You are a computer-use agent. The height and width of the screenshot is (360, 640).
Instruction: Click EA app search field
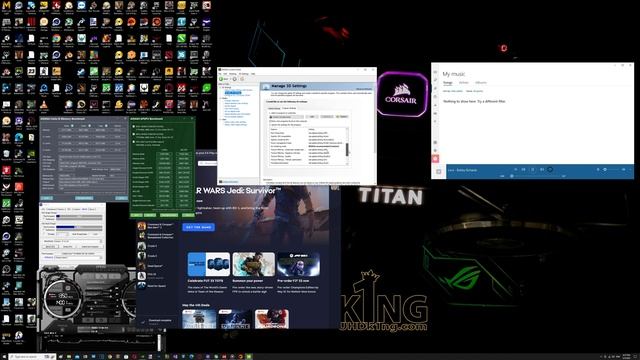(x=208, y=163)
